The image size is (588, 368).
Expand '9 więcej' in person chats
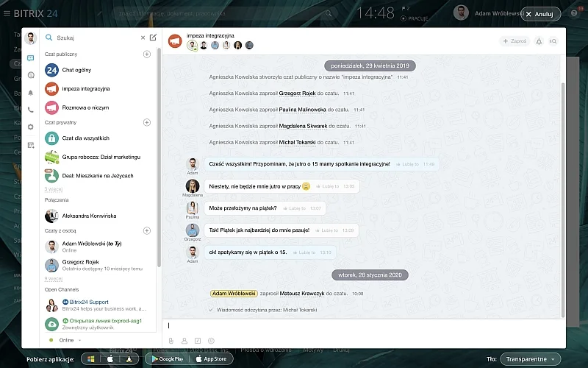[x=53, y=279]
